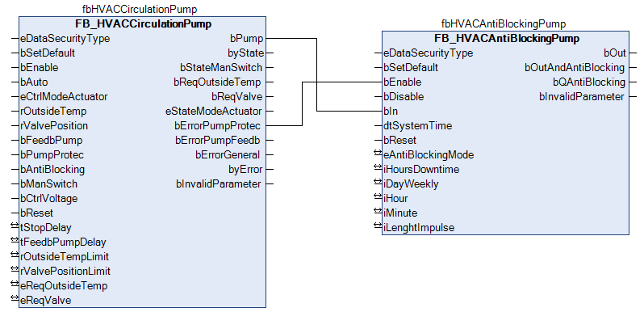
Task: Click the bStateManSwitch output
Action: point(221,68)
